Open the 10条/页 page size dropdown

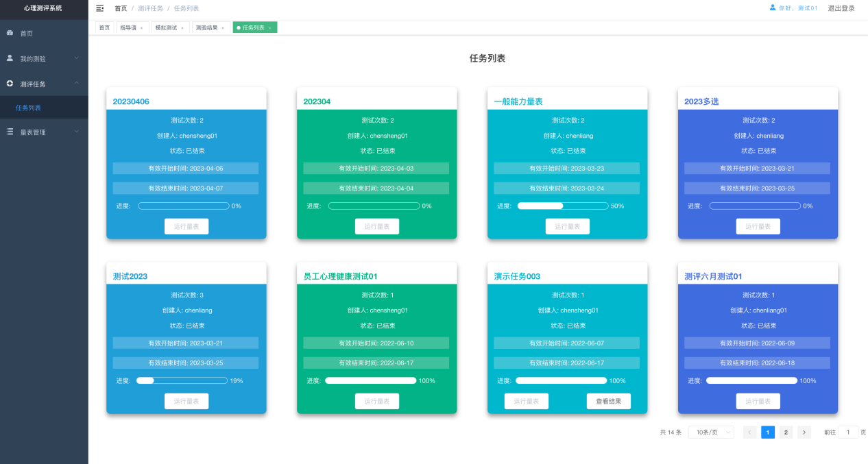pyautogui.click(x=711, y=432)
